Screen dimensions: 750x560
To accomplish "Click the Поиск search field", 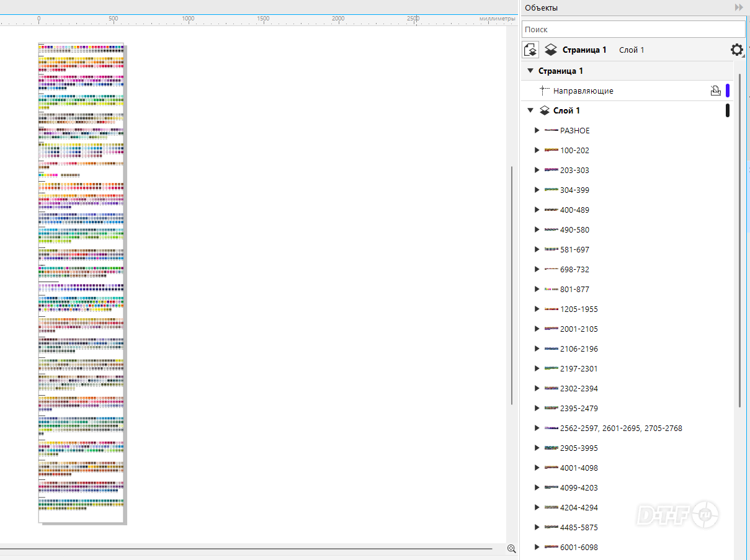I will coord(633,29).
